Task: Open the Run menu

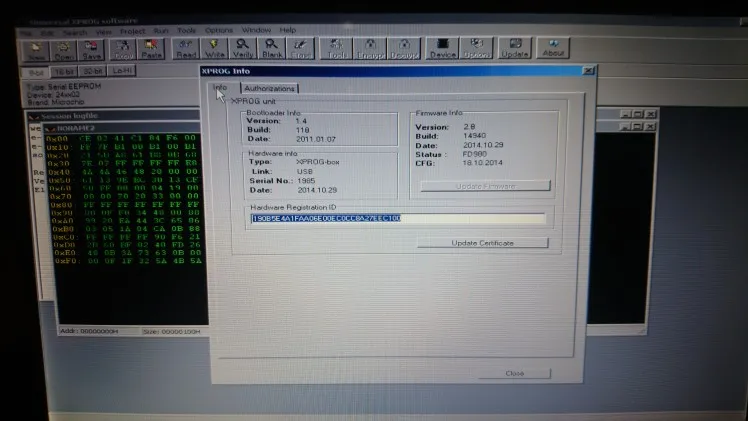Action: click(161, 31)
